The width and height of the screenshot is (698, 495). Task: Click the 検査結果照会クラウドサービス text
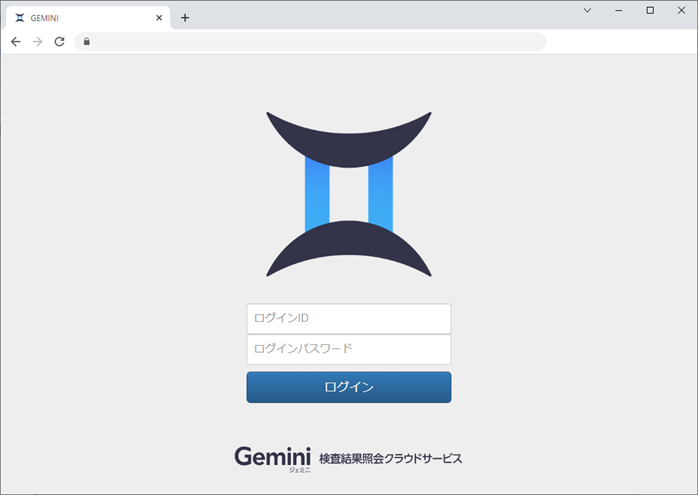pyautogui.click(x=390, y=458)
